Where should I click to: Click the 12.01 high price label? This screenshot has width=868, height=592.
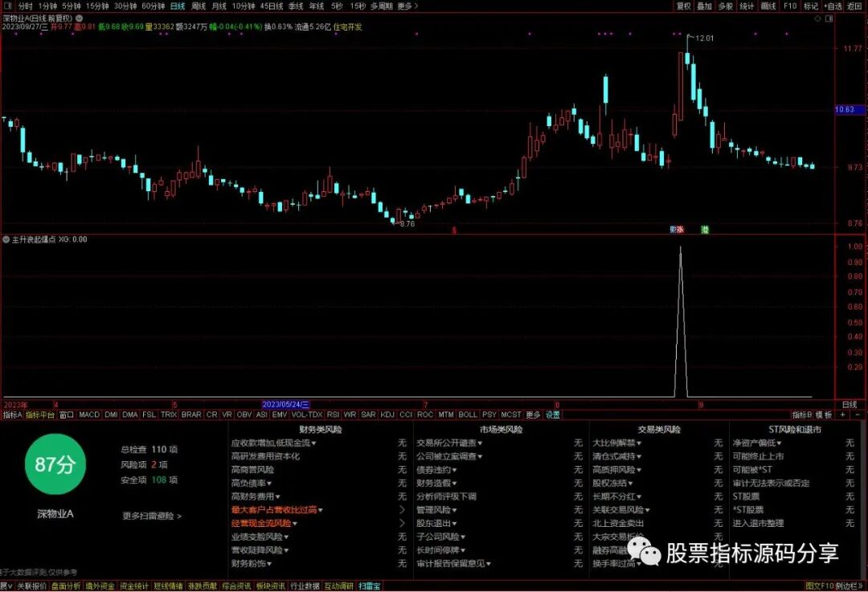tap(704, 39)
